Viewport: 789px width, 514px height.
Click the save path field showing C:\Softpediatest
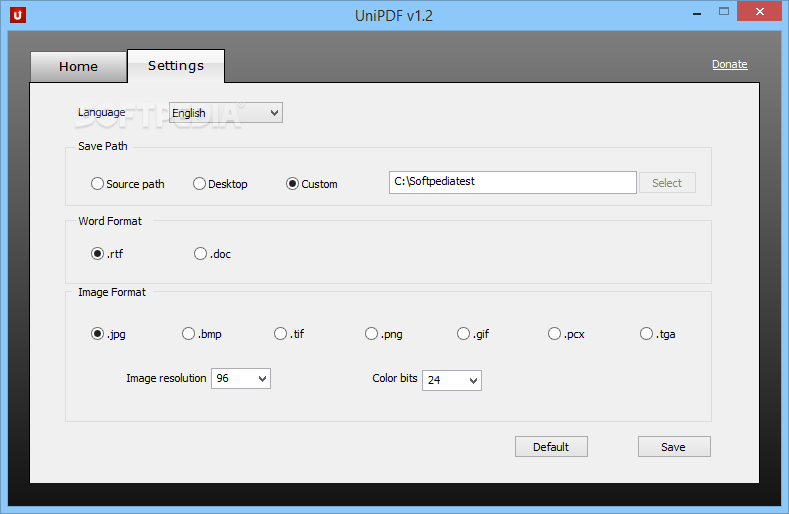click(512, 182)
